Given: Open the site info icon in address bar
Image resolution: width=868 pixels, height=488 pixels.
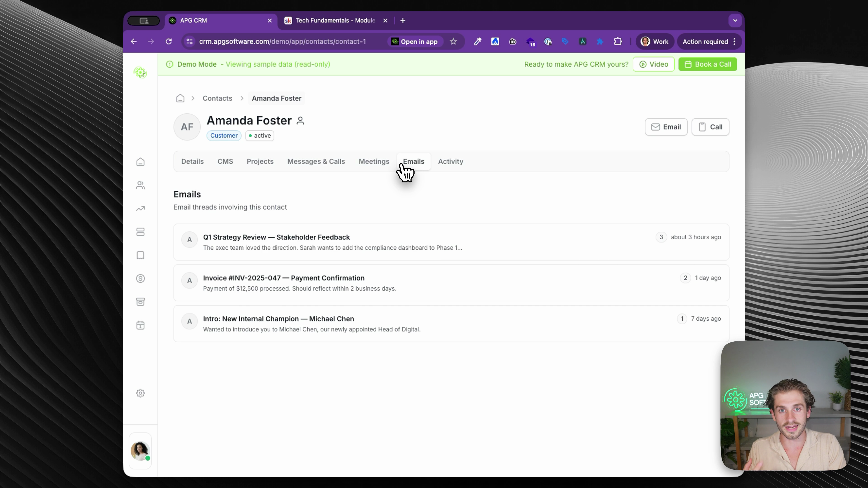Looking at the screenshot, I should click(x=190, y=41).
